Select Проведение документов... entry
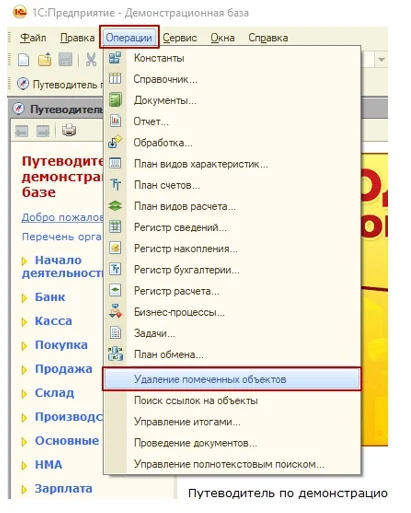This screenshot has width=411, height=513. pos(232,443)
